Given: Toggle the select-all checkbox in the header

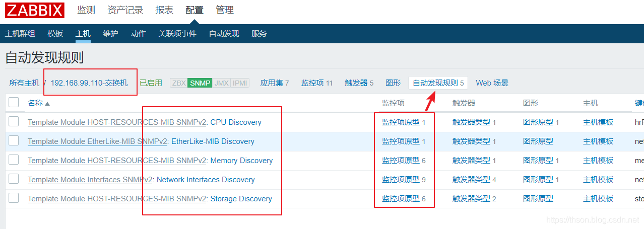Looking at the screenshot, I should (x=14, y=102).
